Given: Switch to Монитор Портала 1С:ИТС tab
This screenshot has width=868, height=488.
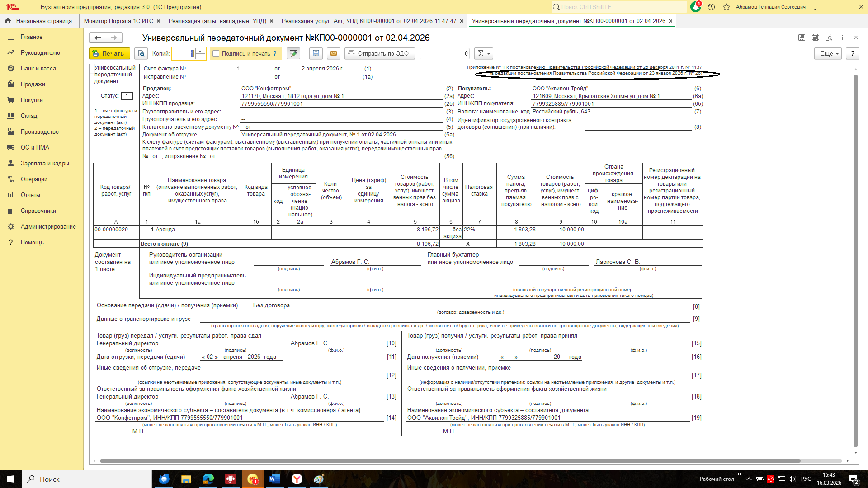Looking at the screenshot, I should 119,21.
